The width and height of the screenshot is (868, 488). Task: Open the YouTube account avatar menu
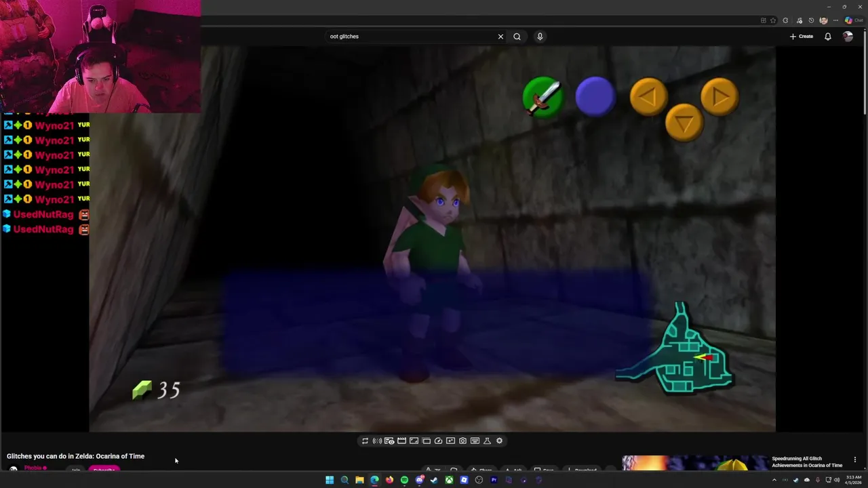[848, 37]
